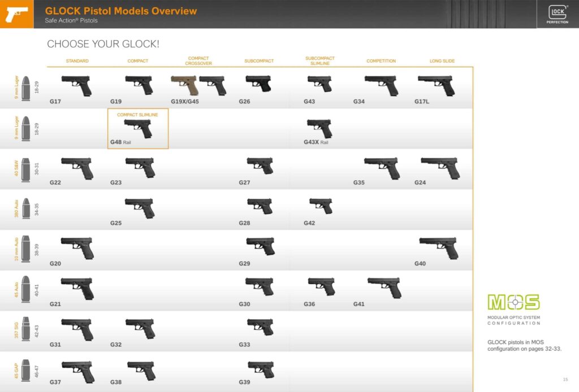Pick the G23 pistol image
579x392 pixels.
pos(140,167)
